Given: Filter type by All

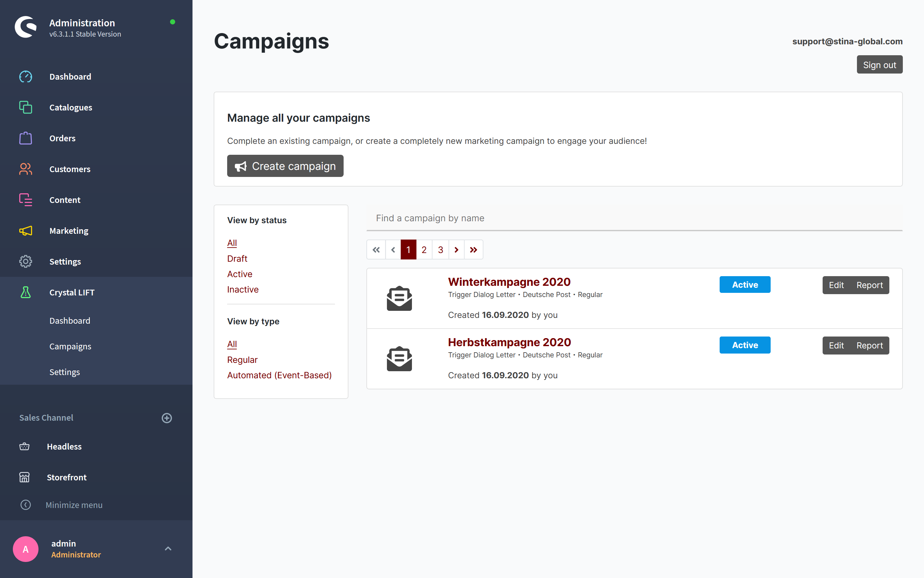Looking at the screenshot, I should (x=232, y=344).
